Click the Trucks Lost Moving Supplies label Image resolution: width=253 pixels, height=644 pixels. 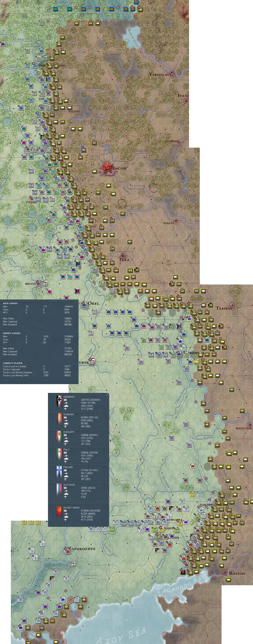tap(17, 372)
